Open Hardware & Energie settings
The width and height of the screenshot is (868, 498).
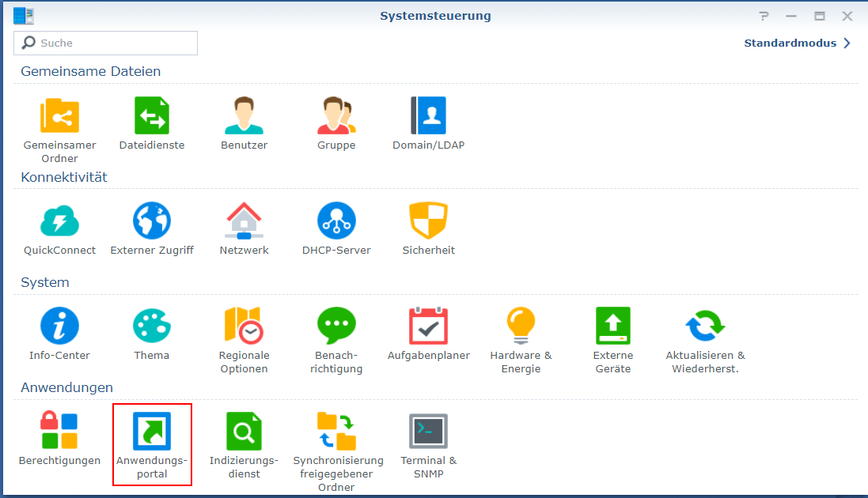click(520, 326)
